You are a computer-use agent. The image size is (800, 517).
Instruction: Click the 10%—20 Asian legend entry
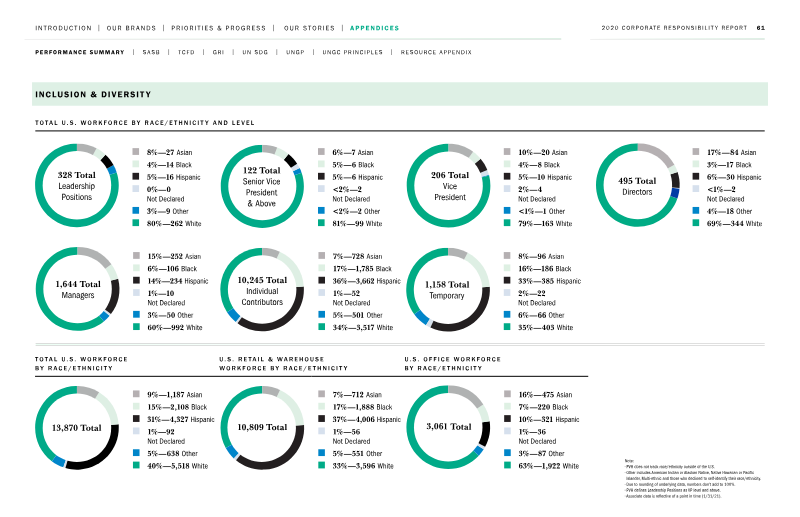click(542, 152)
